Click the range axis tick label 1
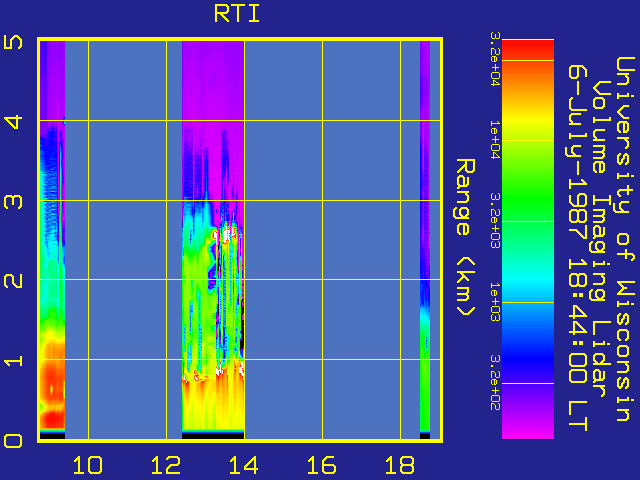Screen dimensions: 640x480 click(13, 361)
